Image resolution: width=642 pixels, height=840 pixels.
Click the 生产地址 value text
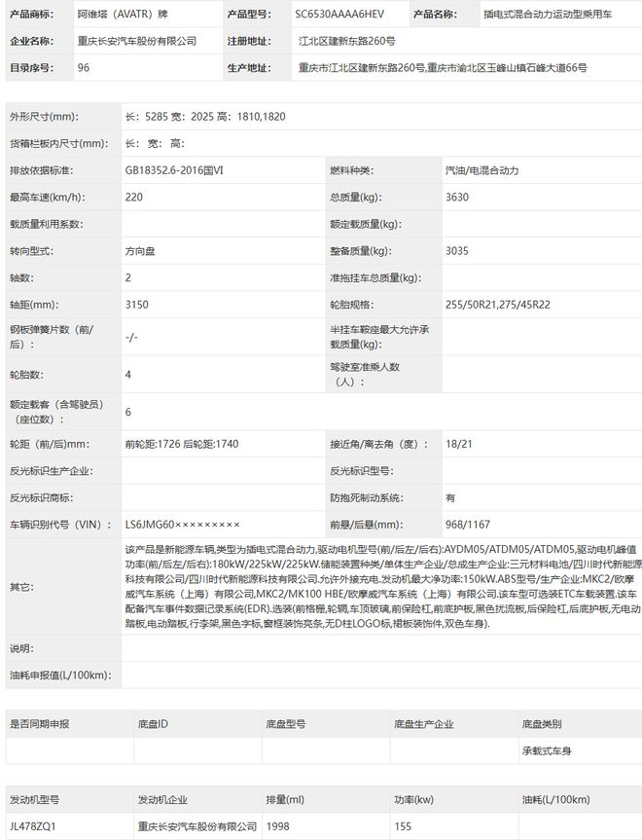[443, 67]
